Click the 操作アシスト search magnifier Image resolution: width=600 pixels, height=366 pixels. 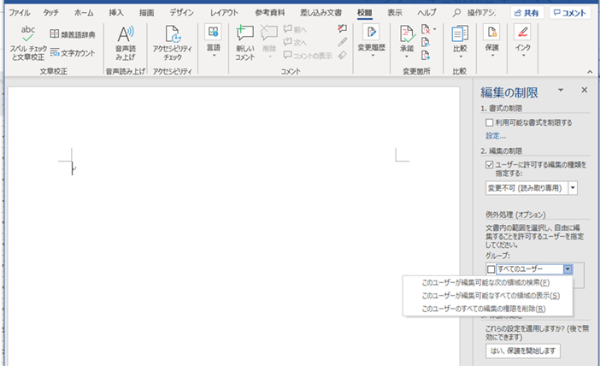pyautogui.click(x=457, y=13)
